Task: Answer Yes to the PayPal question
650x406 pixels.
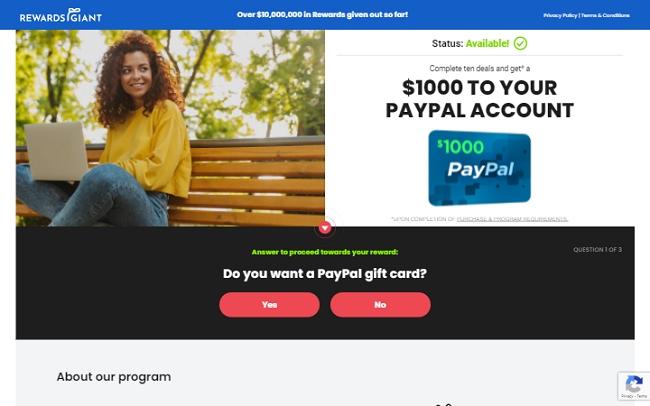Action: pos(269,305)
